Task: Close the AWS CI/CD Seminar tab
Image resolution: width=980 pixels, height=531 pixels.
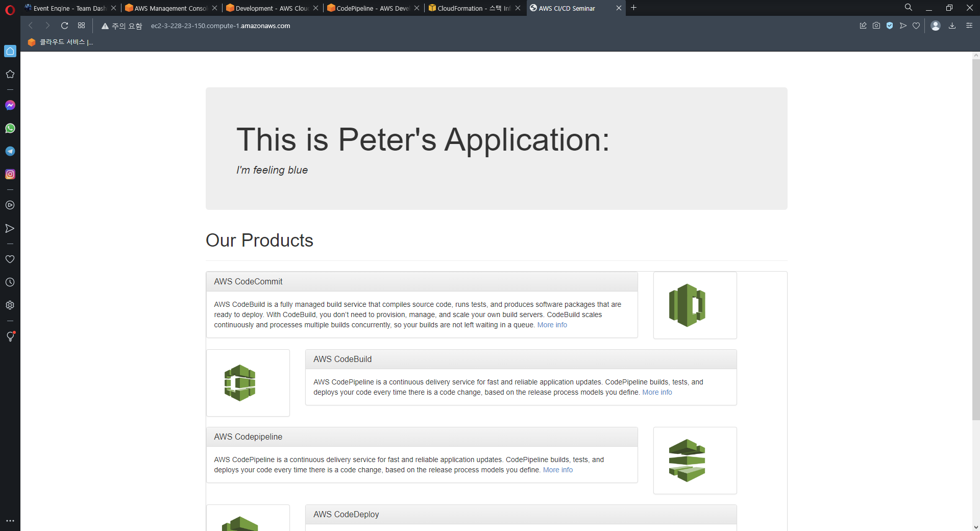Action: click(x=619, y=8)
